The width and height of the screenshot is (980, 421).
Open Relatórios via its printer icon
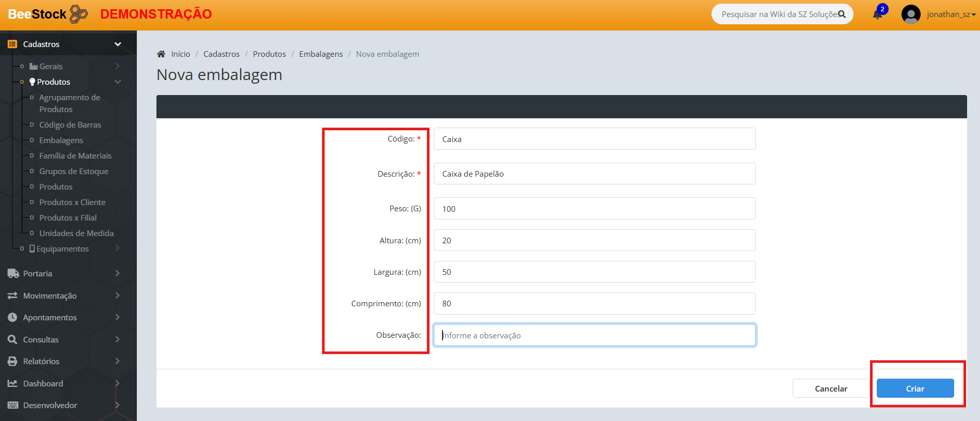13,361
